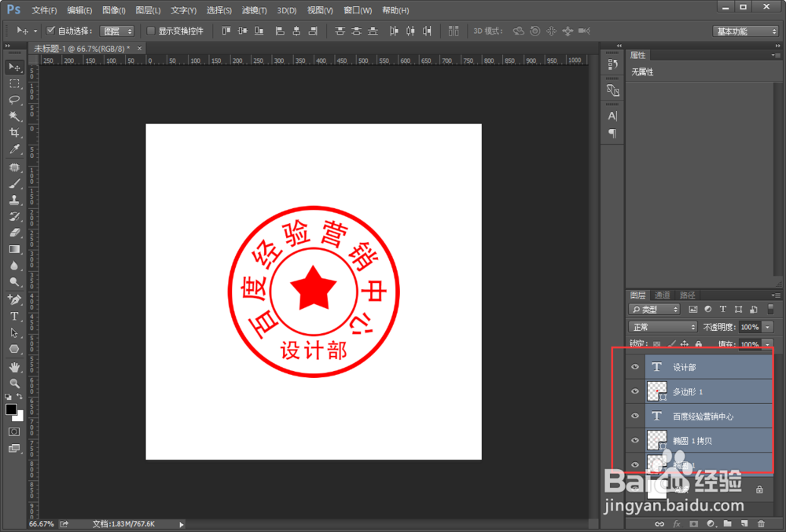Select the Eraser tool

point(14,233)
